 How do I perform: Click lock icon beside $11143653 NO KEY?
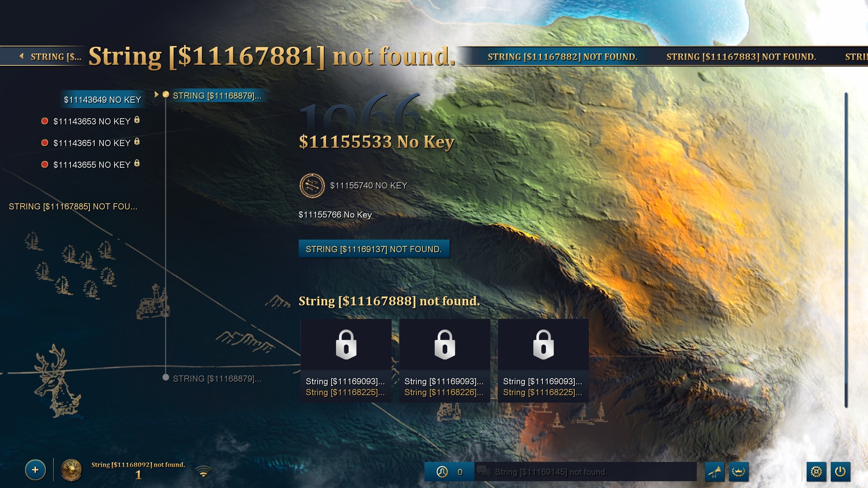pos(137,120)
